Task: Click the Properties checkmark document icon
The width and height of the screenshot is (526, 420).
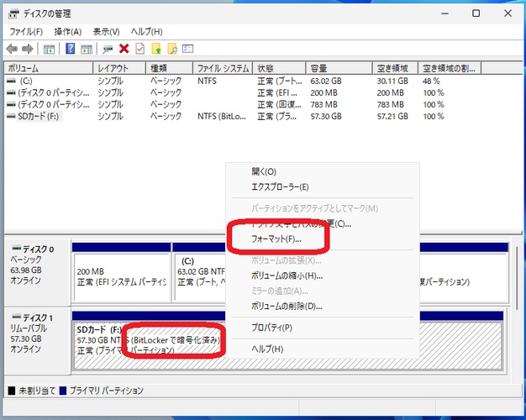Action: tap(139, 49)
